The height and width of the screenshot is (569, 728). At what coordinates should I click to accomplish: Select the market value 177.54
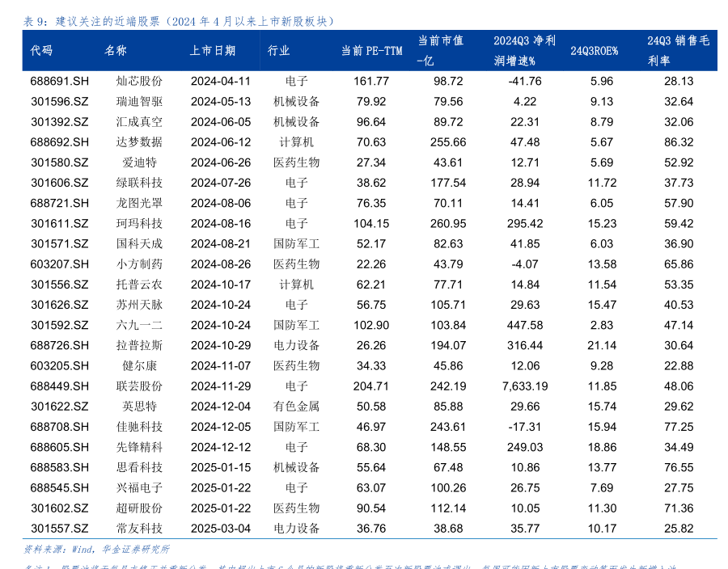point(448,183)
